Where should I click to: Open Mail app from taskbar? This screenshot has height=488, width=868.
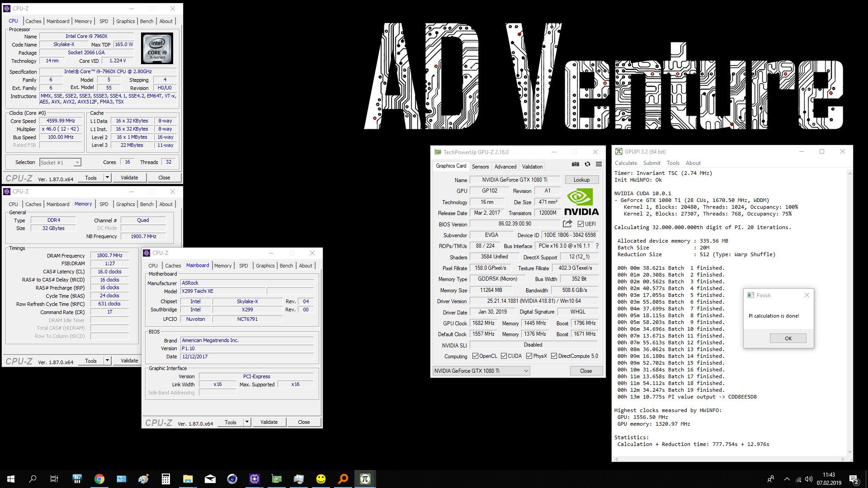click(x=210, y=479)
